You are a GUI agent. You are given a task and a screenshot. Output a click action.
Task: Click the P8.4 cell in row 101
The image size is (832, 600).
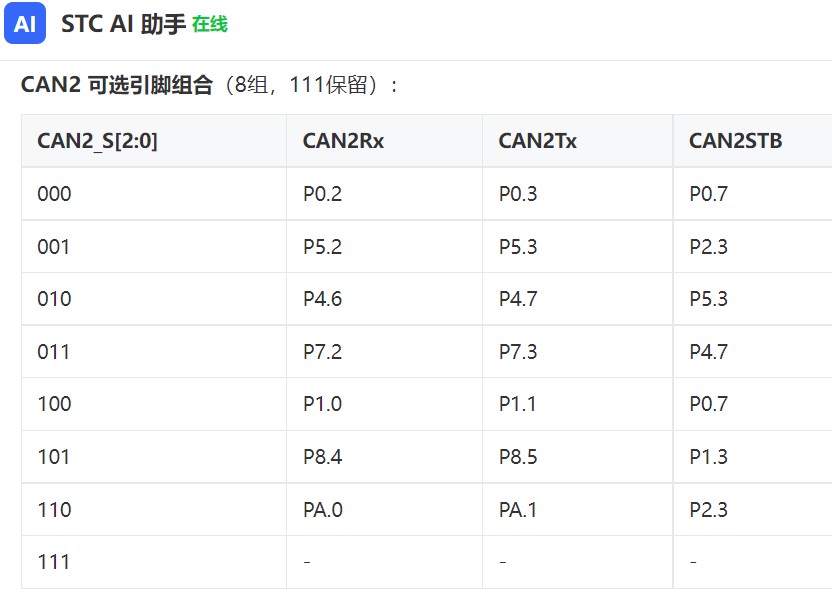click(323, 457)
